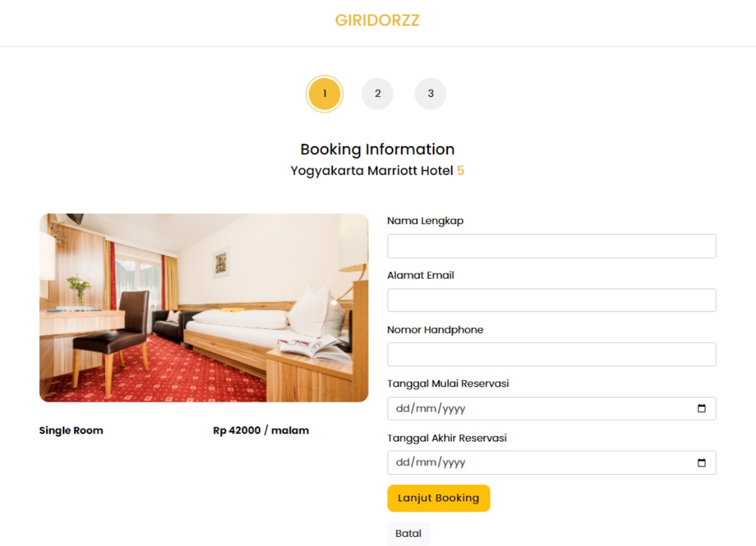Viewport: 756px width, 546px height.
Task: Click the Booking Information heading
Action: (x=378, y=149)
